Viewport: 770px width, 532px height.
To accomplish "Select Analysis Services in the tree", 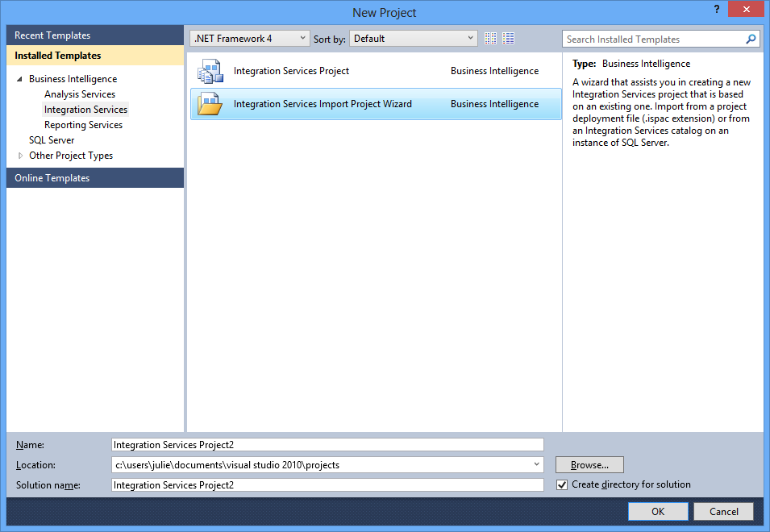I will pos(80,94).
